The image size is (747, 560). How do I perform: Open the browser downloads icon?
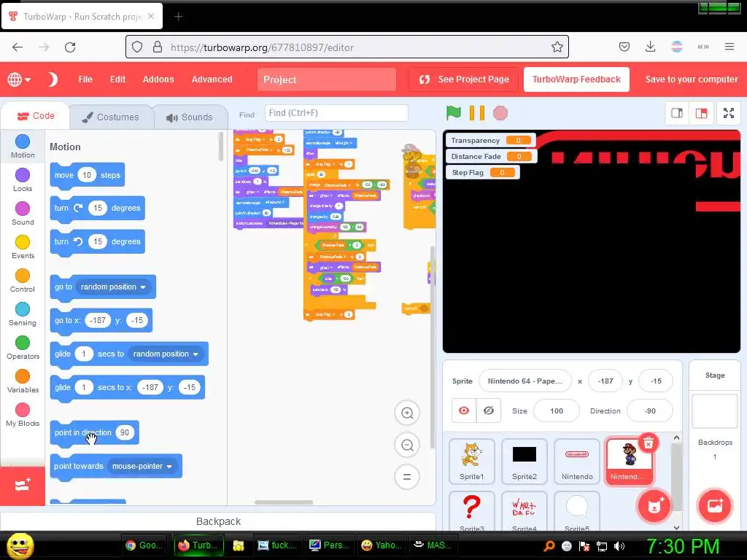coord(650,47)
